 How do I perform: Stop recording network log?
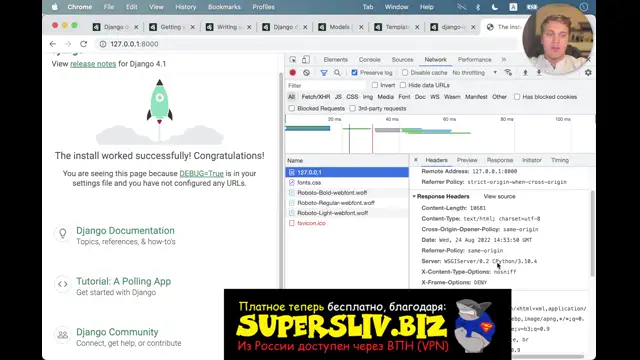click(x=293, y=73)
